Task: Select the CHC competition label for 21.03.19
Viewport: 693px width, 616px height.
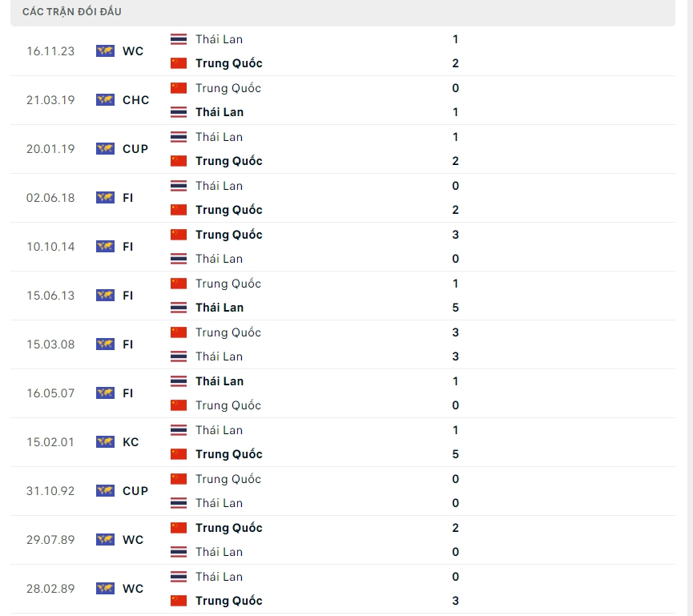Action: [135, 100]
